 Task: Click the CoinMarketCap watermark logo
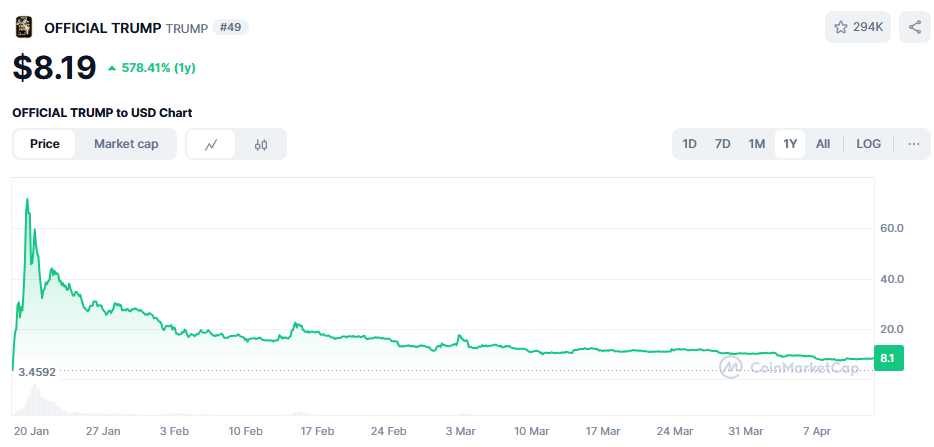(790, 368)
